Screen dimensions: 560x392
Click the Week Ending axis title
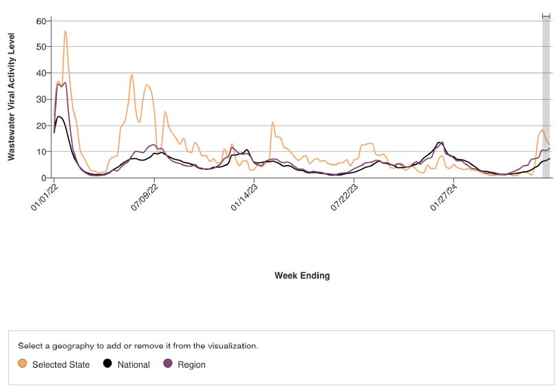coord(302,276)
